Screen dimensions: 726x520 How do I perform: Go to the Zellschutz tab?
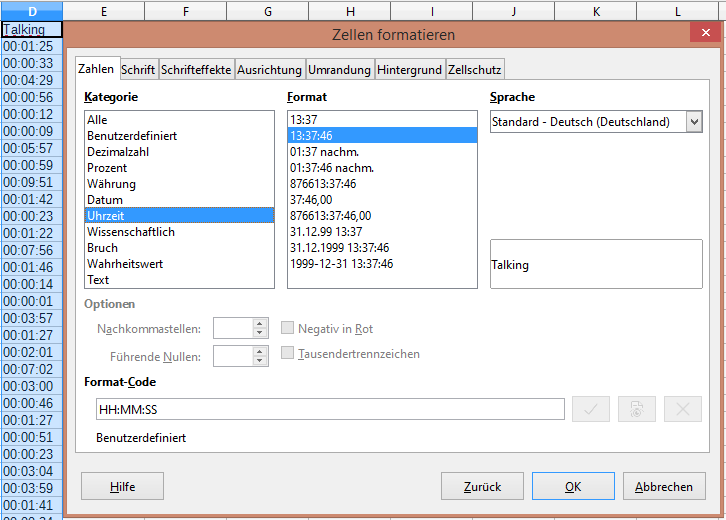[x=474, y=70]
